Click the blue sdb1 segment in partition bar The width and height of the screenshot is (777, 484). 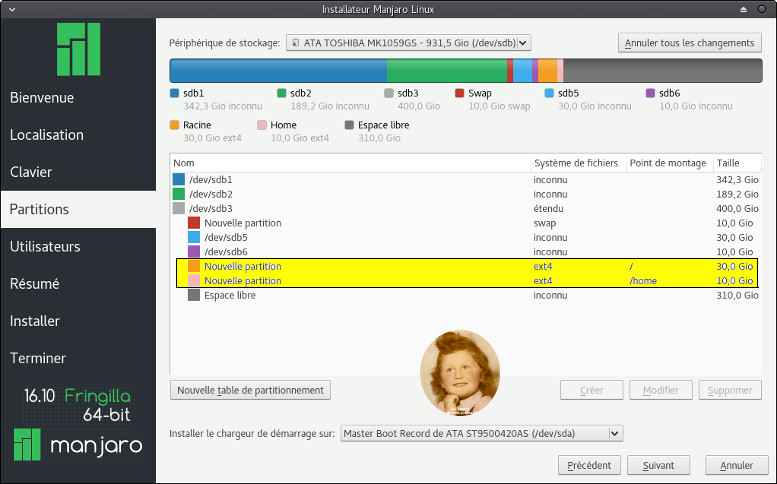pos(277,70)
